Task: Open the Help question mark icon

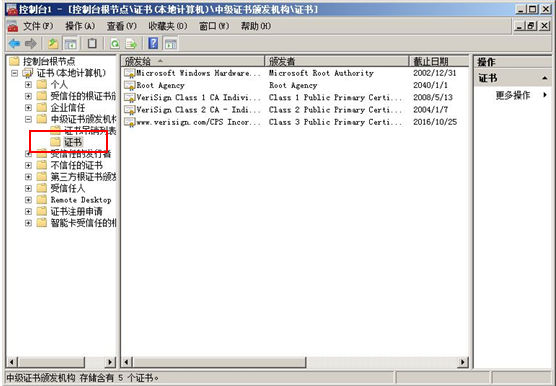Action: click(153, 44)
